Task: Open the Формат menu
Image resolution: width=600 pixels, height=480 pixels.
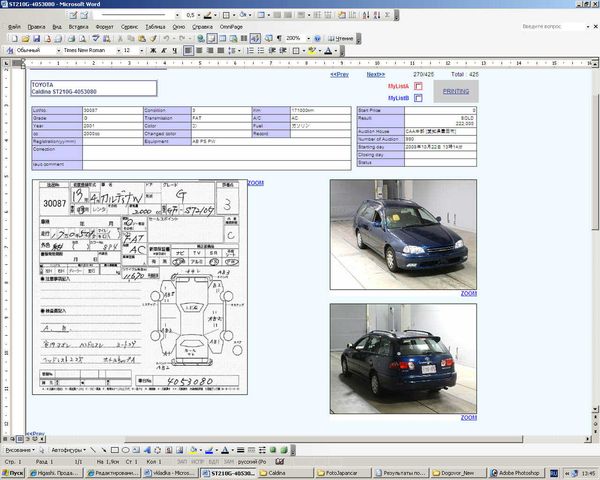Action: tap(104, 27)
